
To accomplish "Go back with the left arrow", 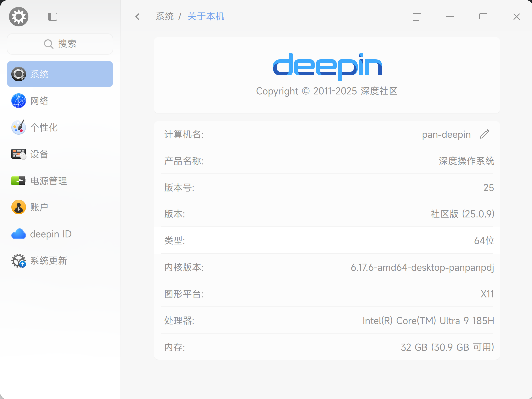I will click(137, 17).
